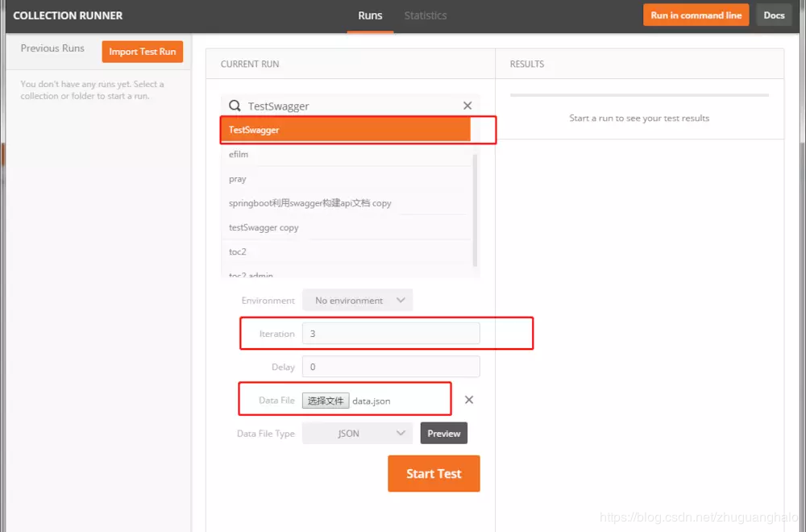Click the CURRENT RUN header

click(x=250, y=64)
